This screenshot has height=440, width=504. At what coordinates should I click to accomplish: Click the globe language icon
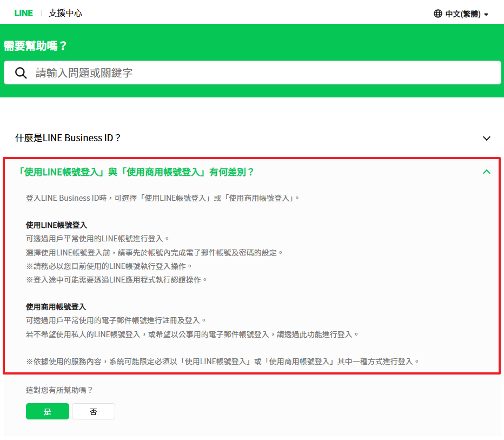point(438,14)
